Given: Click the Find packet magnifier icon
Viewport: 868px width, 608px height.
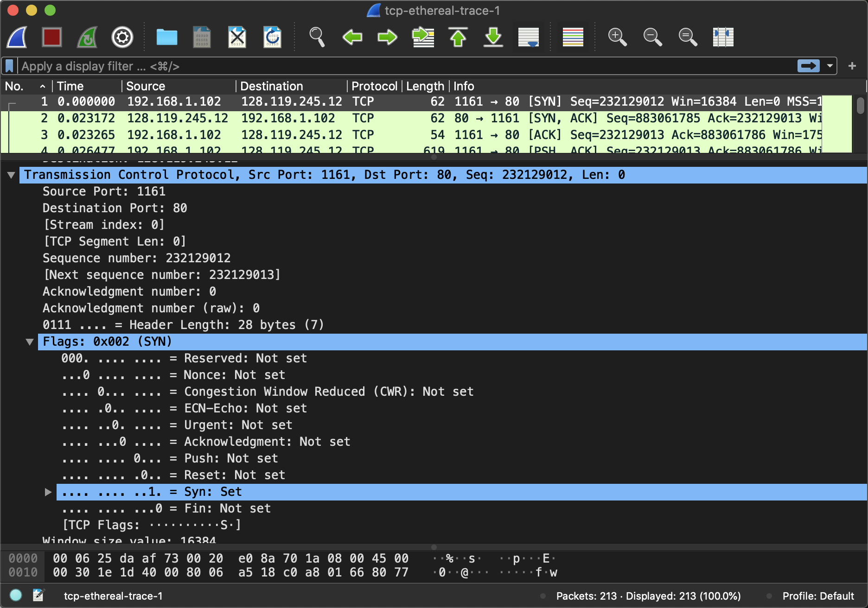Looking at the screenshot, I should 317,37.
